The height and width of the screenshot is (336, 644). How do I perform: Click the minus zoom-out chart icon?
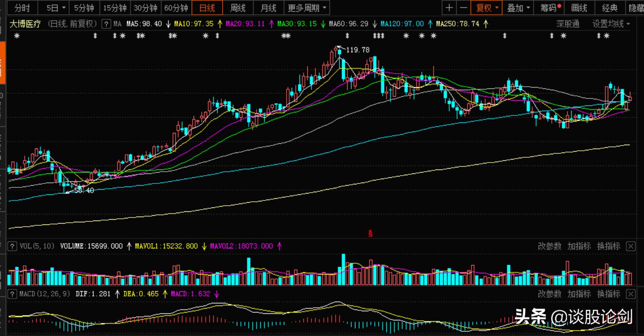click(464, 8)
